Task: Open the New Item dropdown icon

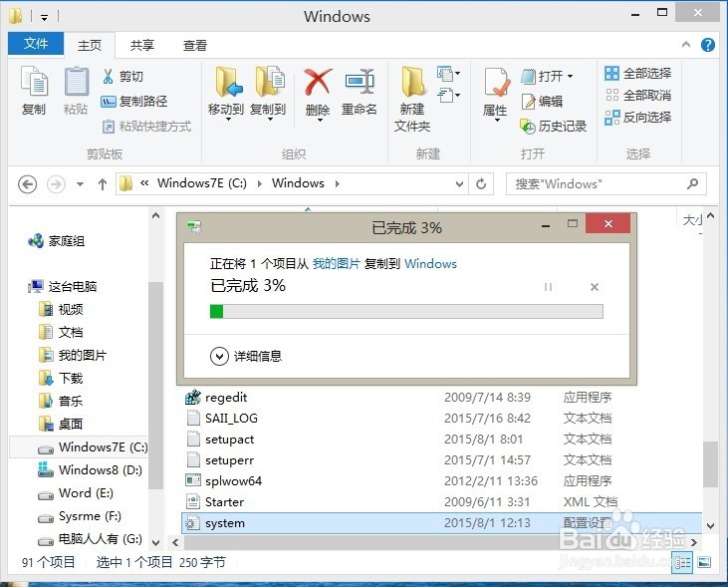Action: click(x=448, y=74)
